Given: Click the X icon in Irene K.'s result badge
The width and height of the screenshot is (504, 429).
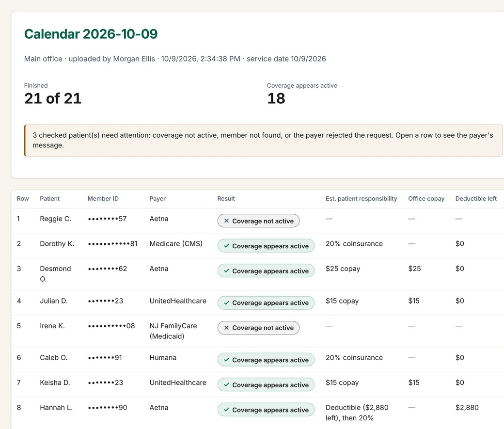Looking at the screenshot, I should click(x=227, y=328).
